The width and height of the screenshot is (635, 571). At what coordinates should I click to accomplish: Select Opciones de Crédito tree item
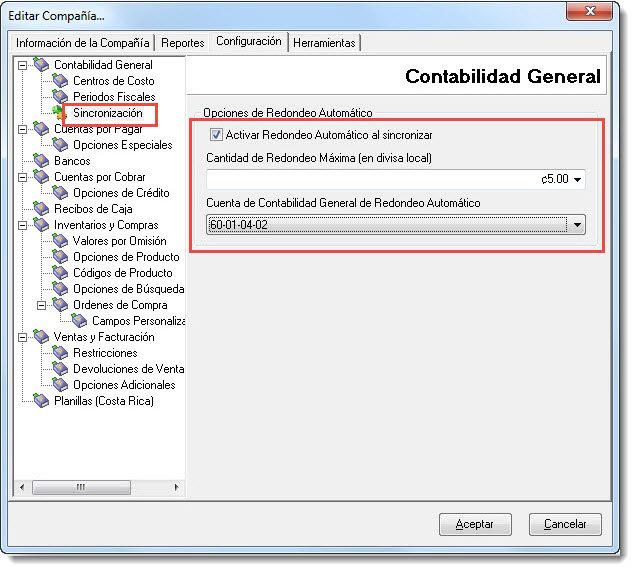121,193
